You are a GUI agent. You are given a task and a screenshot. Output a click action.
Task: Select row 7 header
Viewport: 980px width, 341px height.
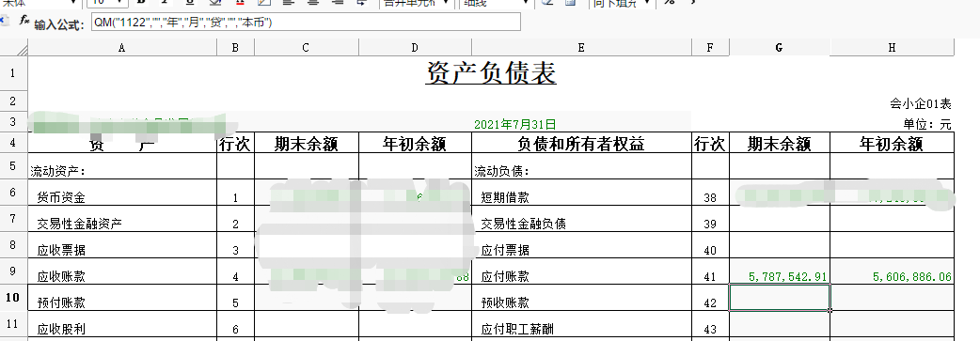tap(14, 219)
